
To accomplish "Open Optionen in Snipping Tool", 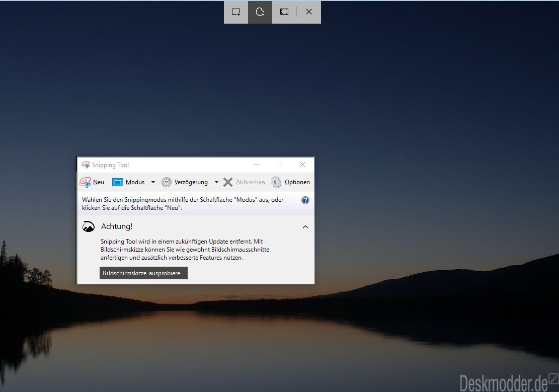I will pyautogui.click(x=290, y=182).
